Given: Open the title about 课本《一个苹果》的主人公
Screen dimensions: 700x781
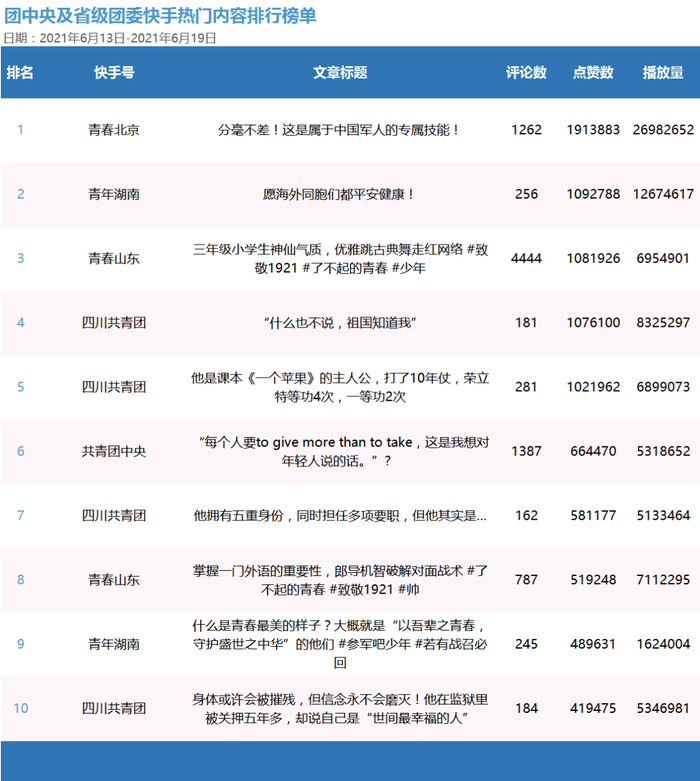Looking at the screenshot, I should tap(340, 387).
